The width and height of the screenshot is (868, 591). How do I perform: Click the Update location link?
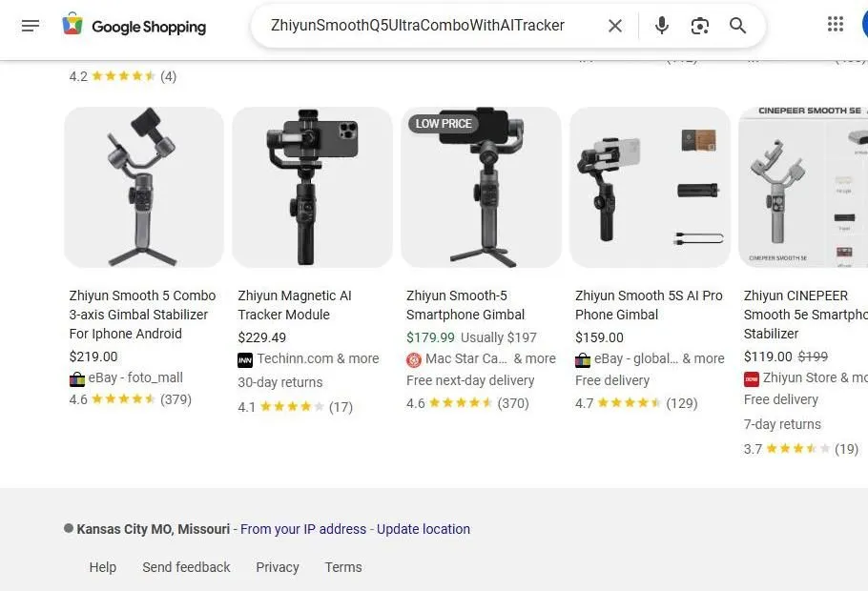pyautogui.click(x=423, y=529)
